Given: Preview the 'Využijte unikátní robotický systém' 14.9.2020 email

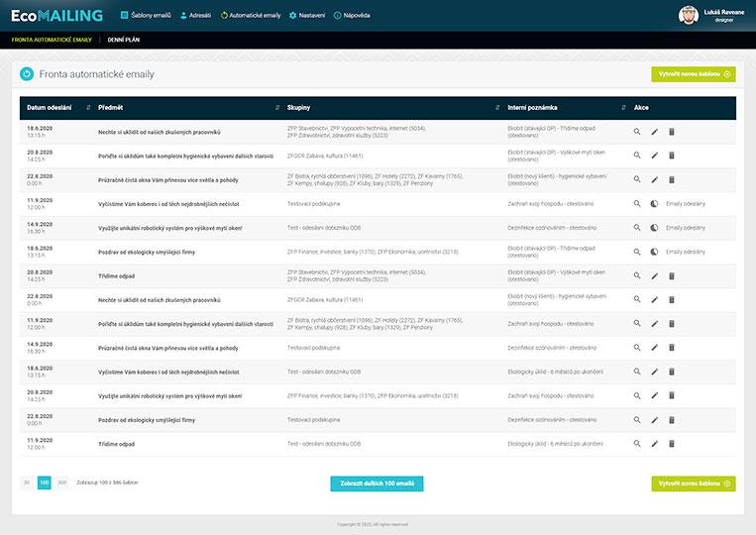Looking at the screenshot, I should click(638, 227).
